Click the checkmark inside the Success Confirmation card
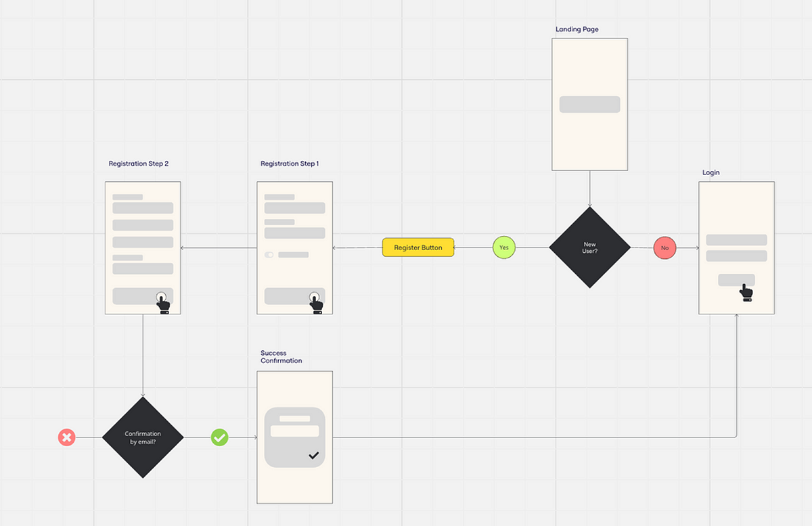 click(x=312, y=455)
